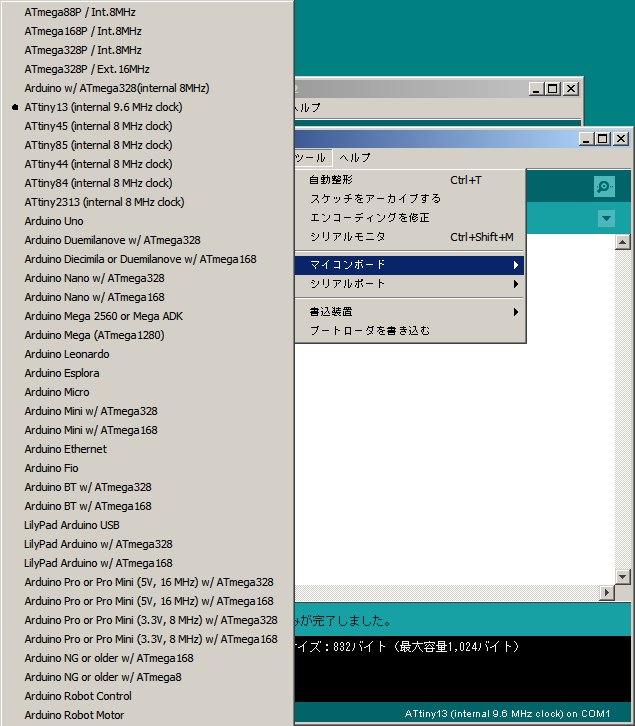Select Arduino Mega 2560 or Mega ADK
The width and height of the screenshot is (635, 726).
147,316
